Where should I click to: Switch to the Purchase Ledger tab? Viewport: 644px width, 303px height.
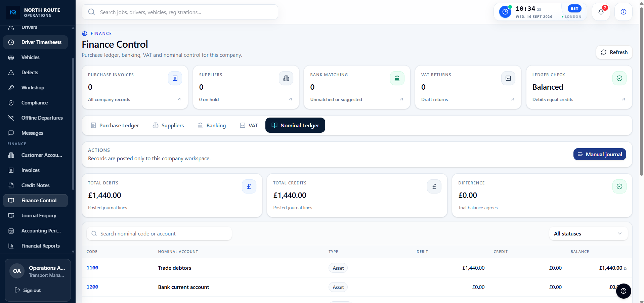115,125
